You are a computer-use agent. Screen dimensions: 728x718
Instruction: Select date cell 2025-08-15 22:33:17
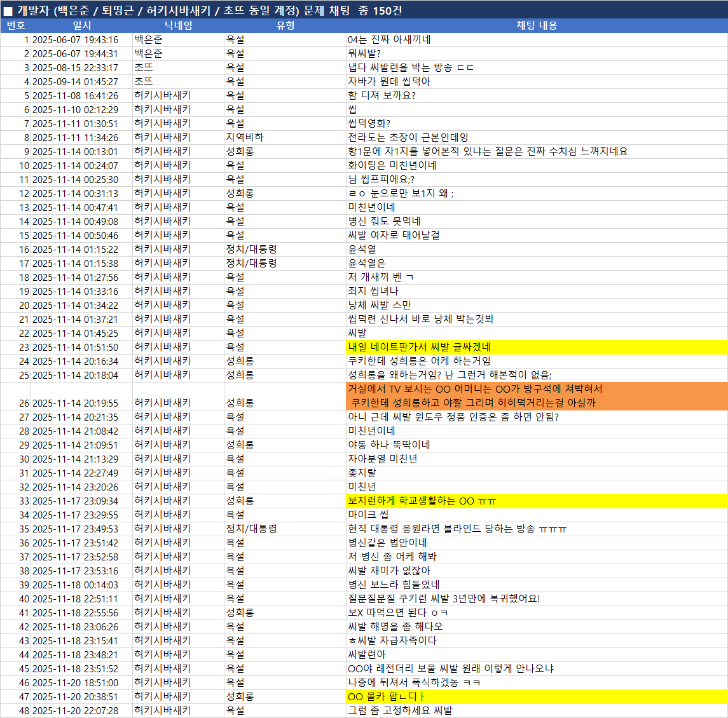(82, 68)
